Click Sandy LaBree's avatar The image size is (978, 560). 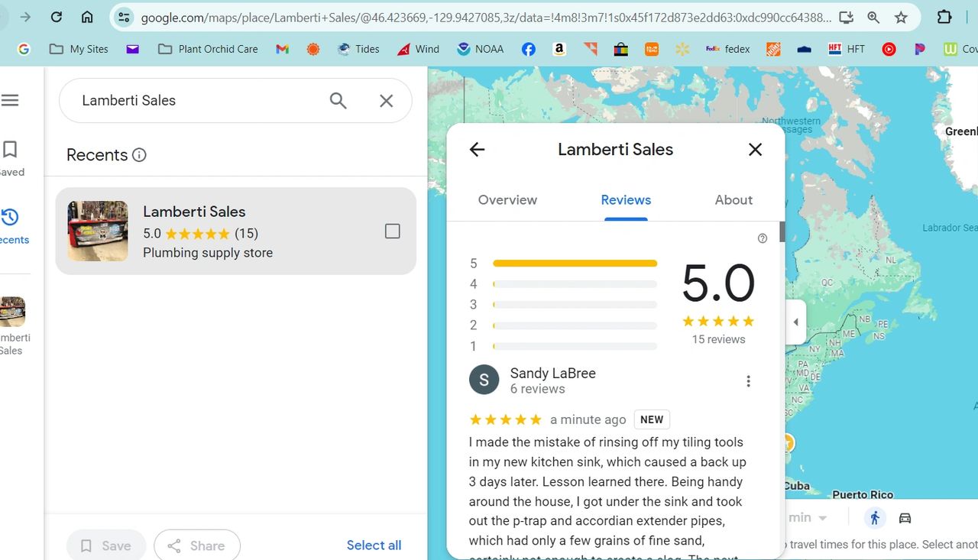click(484, 380)
